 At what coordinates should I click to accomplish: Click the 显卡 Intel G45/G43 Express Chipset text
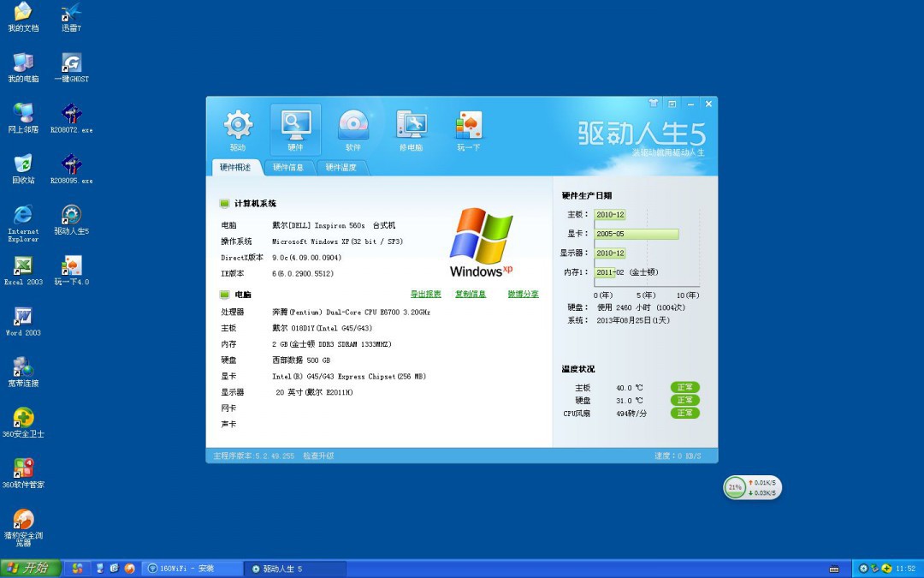349,376
